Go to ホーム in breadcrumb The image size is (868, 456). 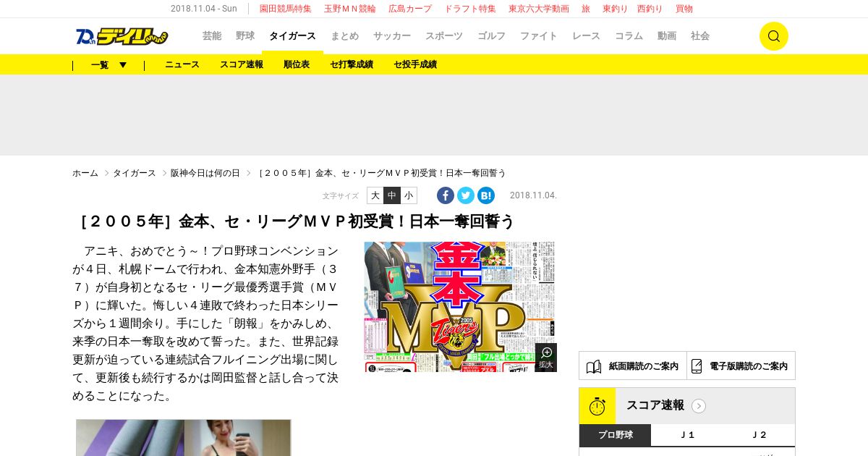pos(85,173)
